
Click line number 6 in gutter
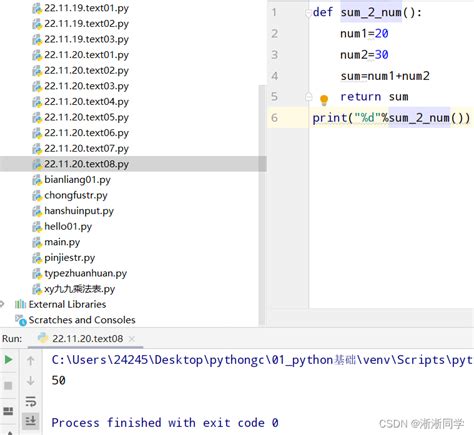tap(274, 118)
